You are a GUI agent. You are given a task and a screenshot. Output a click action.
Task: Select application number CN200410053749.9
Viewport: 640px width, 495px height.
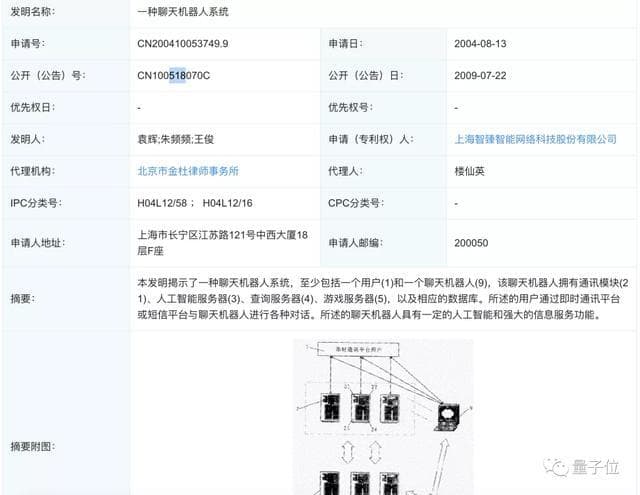coord(182,44)
